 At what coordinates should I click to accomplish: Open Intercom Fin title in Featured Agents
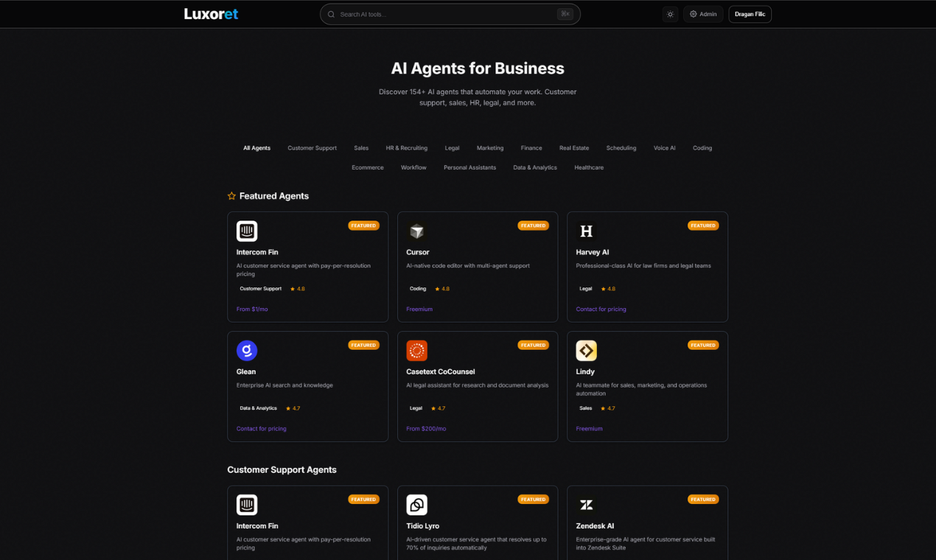tap(257, 252)
